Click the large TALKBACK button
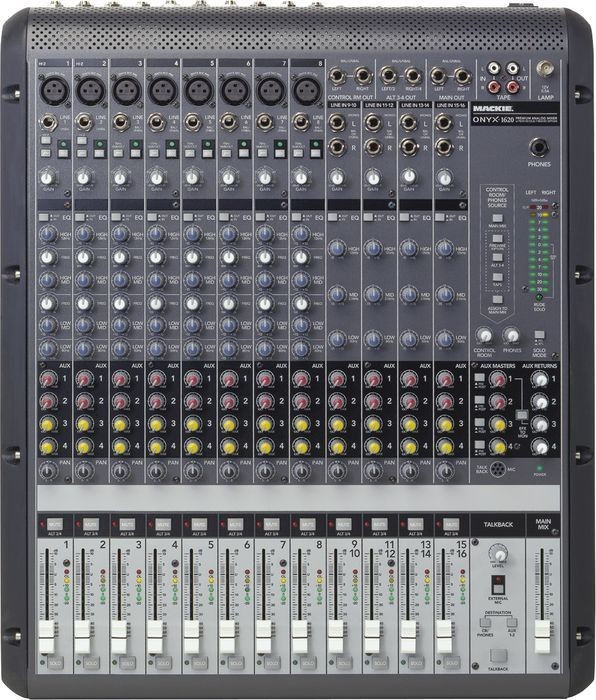Screen dimensions: 596x700 tap(498, 656)
